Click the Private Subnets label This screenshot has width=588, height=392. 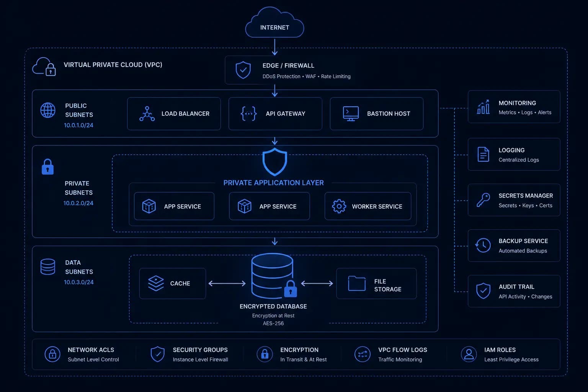(x=78, y=188)
